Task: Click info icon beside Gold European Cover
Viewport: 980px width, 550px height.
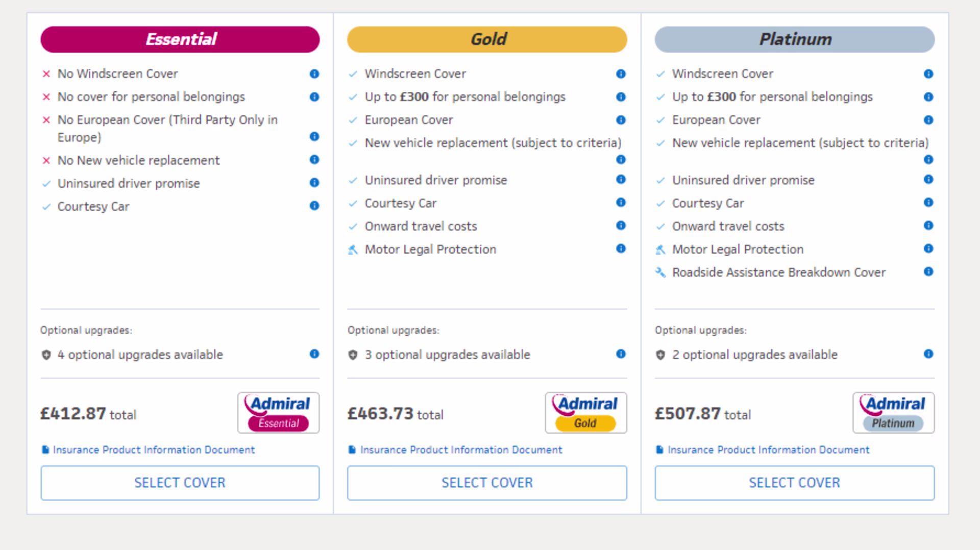Action: pos(621,120)
